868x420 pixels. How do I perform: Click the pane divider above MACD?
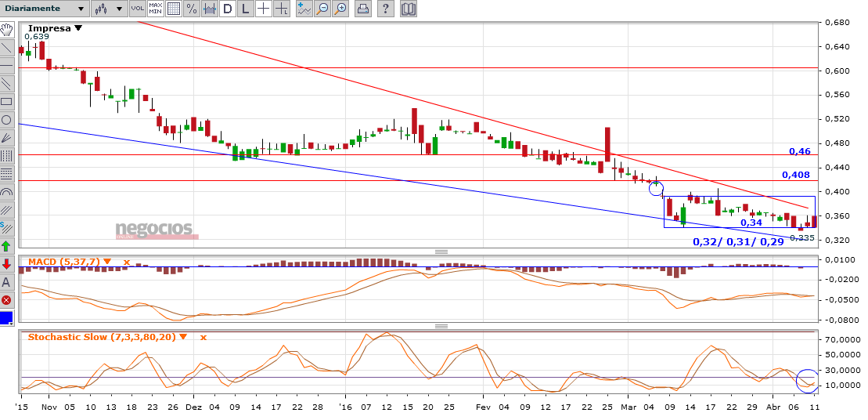coord(441,252)
